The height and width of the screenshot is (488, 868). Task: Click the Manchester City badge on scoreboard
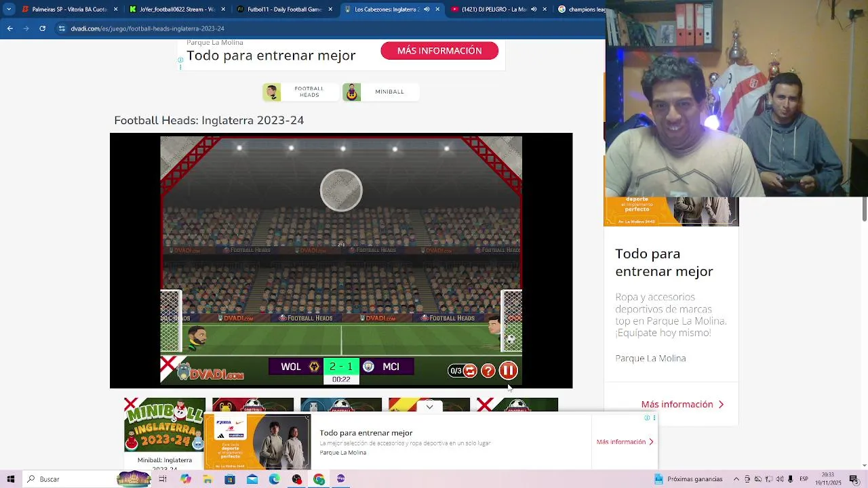point(368,367)
